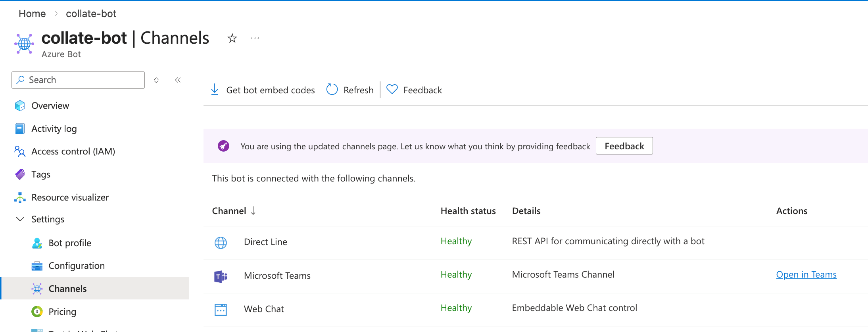Image resolution: width=868 pixels, height=332 pixels.
Task: Click the Tags purple tag icon
Action: click(x=20, y=174)
